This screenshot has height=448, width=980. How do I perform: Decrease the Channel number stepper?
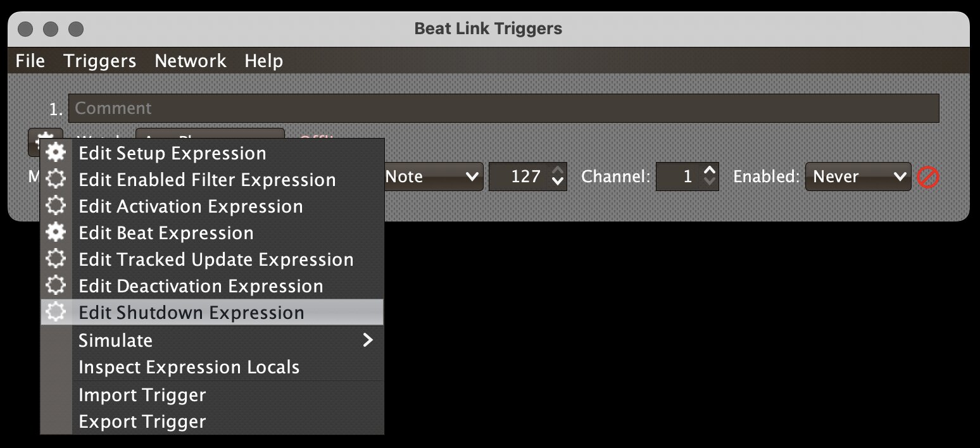coord(710,184)
